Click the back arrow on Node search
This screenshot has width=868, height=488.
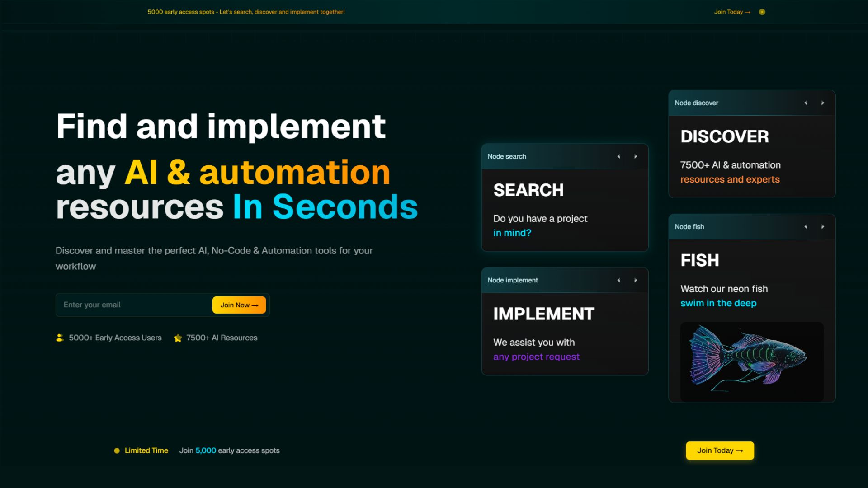(619, 156)
